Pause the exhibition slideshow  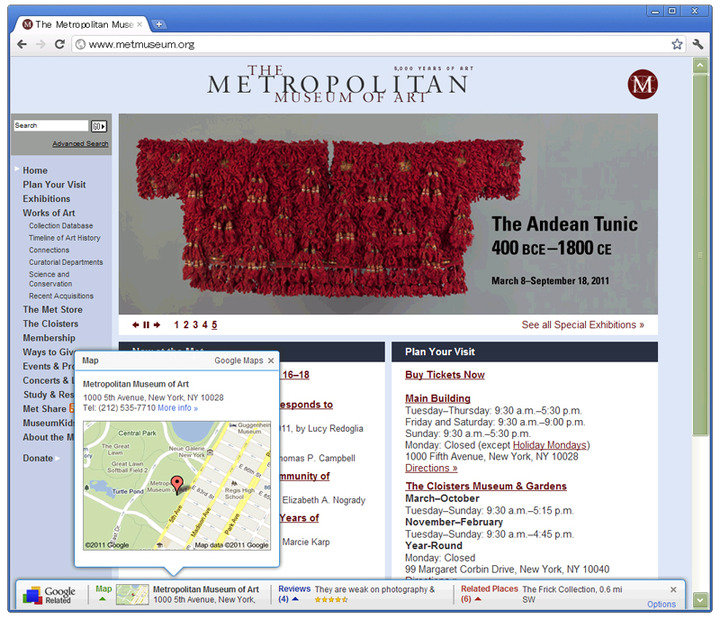point(146,325)
